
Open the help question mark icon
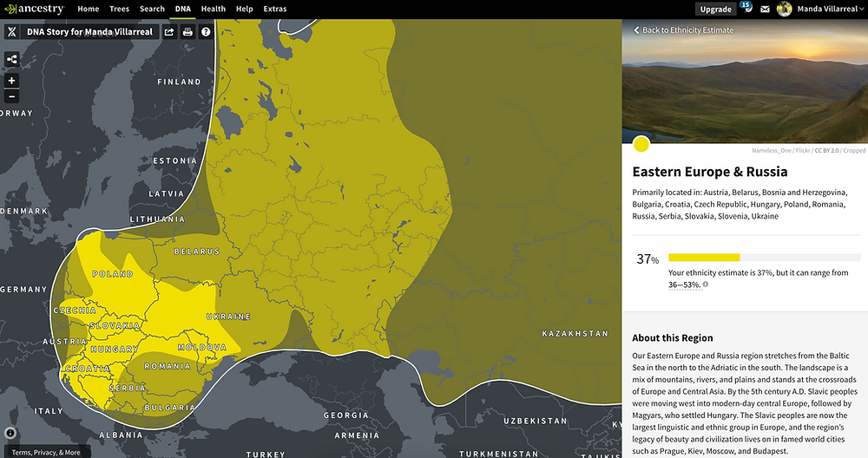[x=206, y=32]
